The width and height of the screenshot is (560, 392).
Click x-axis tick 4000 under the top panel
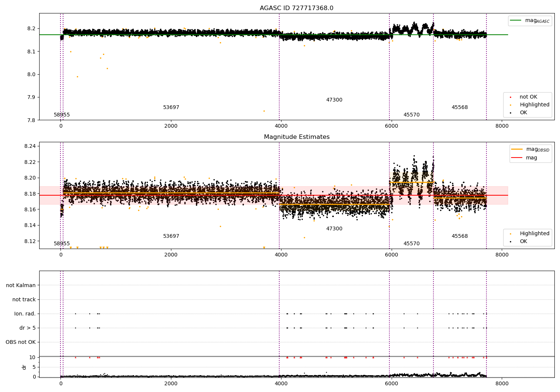point(281,126)
